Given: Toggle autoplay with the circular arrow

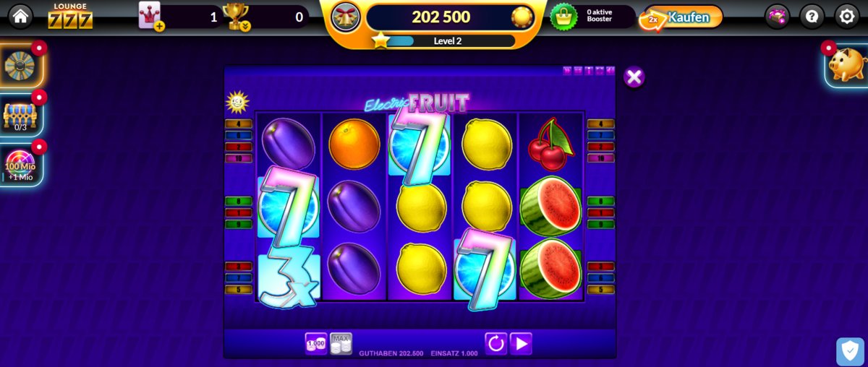Looking at the screenshot, I should (496, 343).
